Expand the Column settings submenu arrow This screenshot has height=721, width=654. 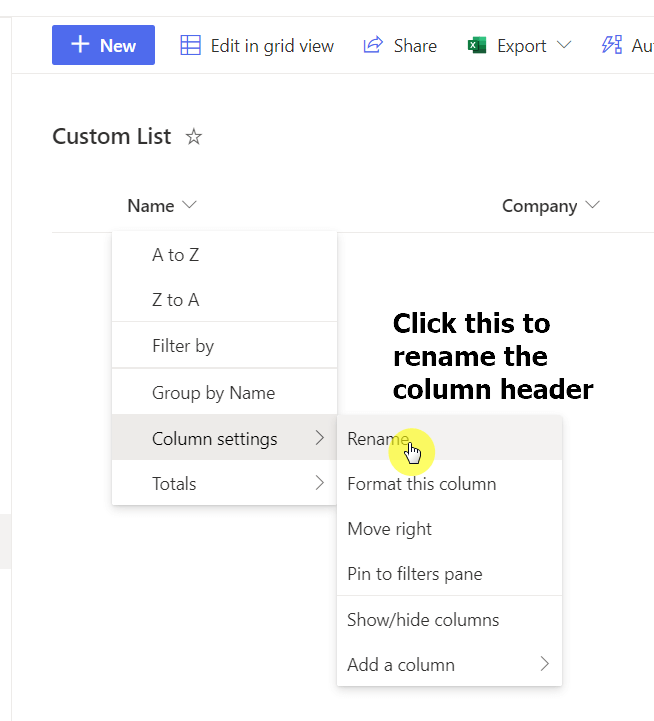[320, 438]
